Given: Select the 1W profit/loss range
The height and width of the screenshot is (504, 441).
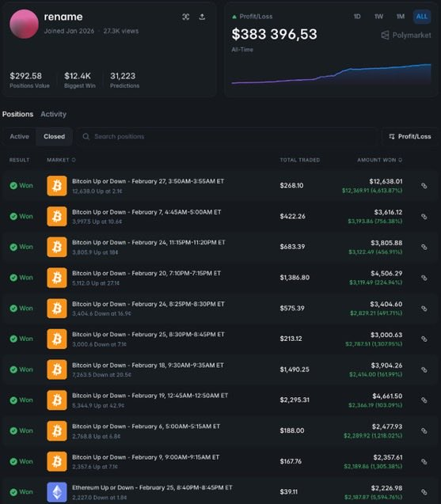Looking at the screenshot, I should click(378, 17).
